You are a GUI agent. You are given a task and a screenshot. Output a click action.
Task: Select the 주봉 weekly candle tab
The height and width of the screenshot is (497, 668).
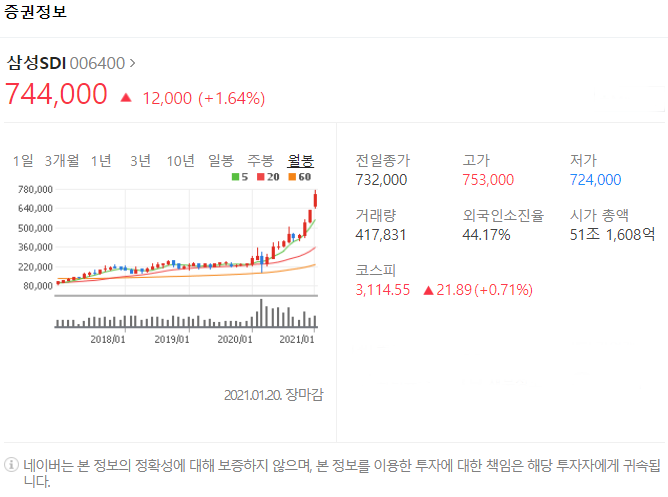pos(260,161)
